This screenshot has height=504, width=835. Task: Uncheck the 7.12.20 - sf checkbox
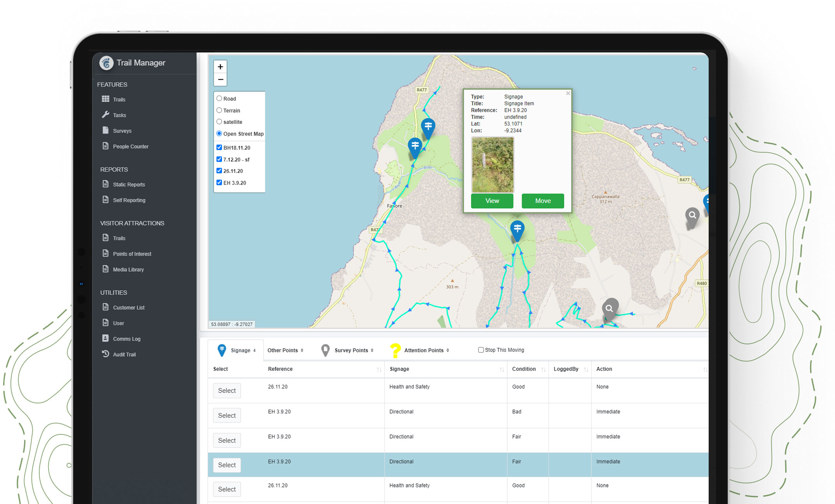tap(219, 159)
